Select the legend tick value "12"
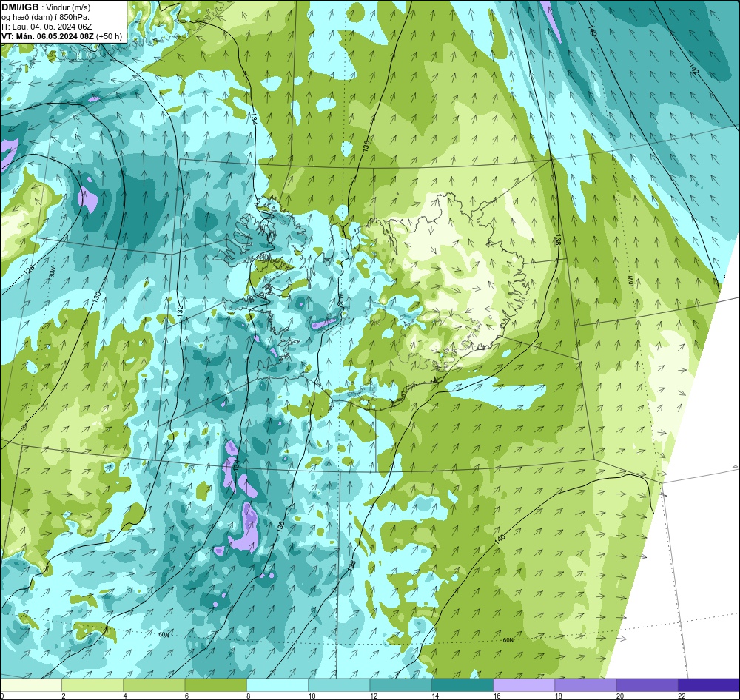The width and height of the screenshot is (740, 700). 373,696
